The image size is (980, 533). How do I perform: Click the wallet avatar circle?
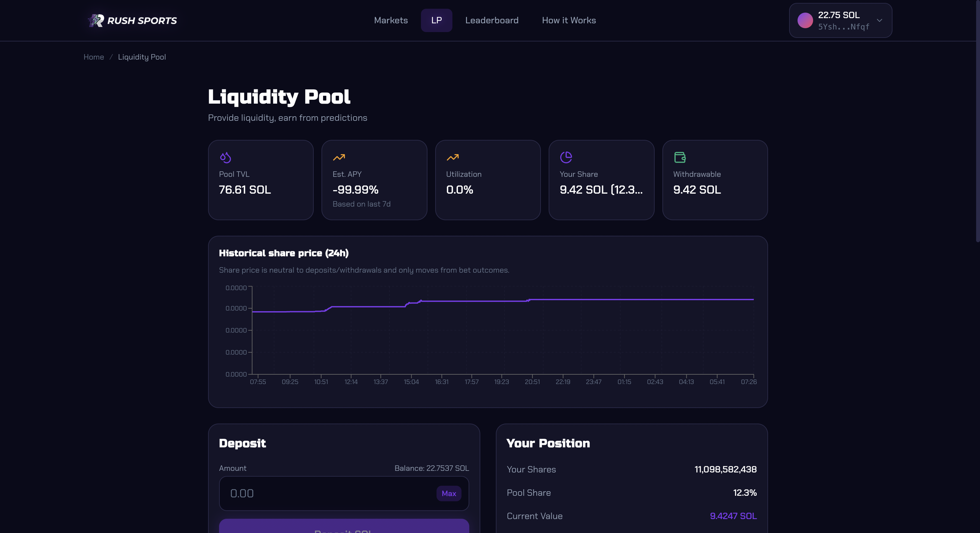(x=805, y=20)
